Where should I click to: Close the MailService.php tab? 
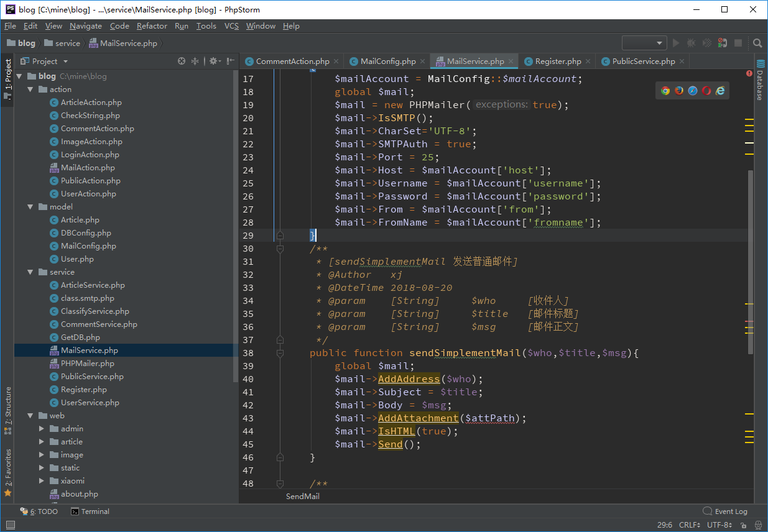pos(511,62)
